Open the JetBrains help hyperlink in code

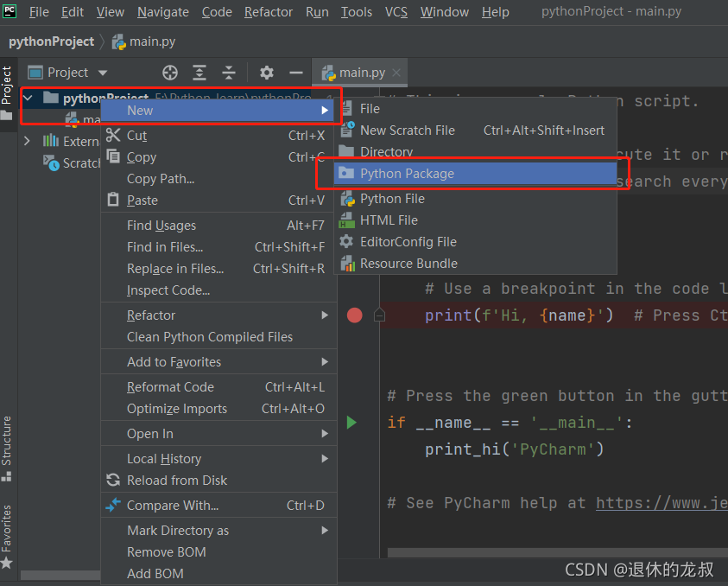[662, 502]
